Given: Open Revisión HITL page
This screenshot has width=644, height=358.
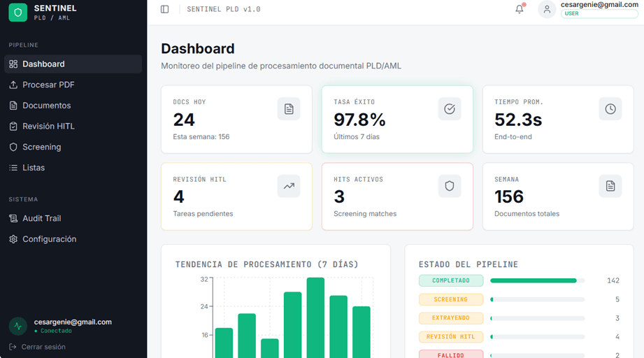Looking at the screenshot, I should (x=73, y=126).
